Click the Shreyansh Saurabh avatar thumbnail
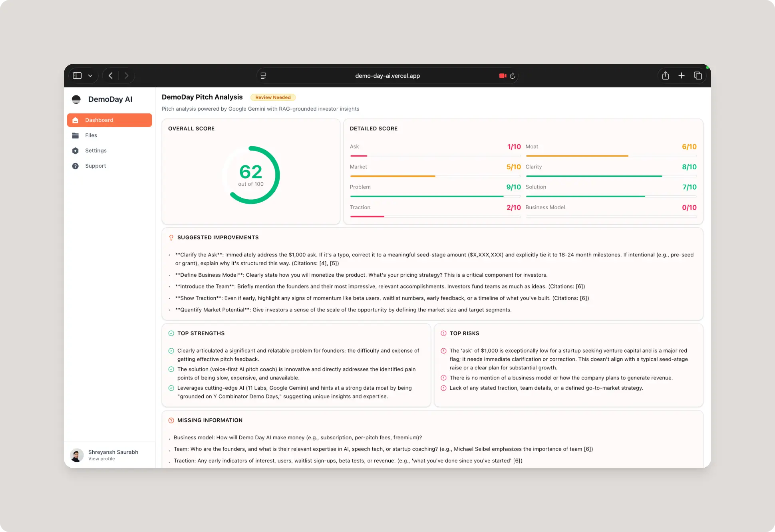The width and height of the screenshot is (775, 532). (77, 455)
